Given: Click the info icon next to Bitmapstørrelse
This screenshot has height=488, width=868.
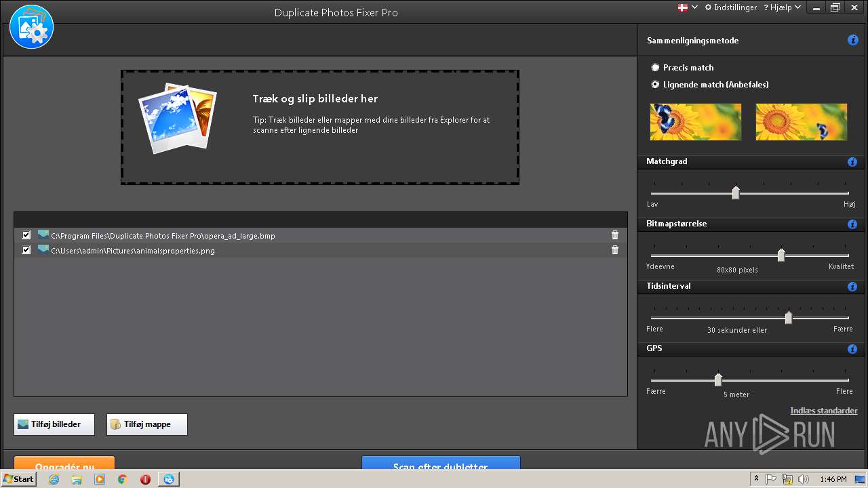Looking at the screenshot, I should 852,224.
